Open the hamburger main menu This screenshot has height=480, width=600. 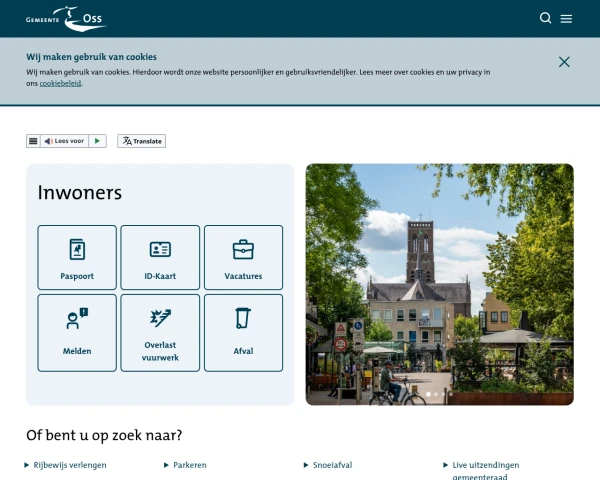click(566, 19)
